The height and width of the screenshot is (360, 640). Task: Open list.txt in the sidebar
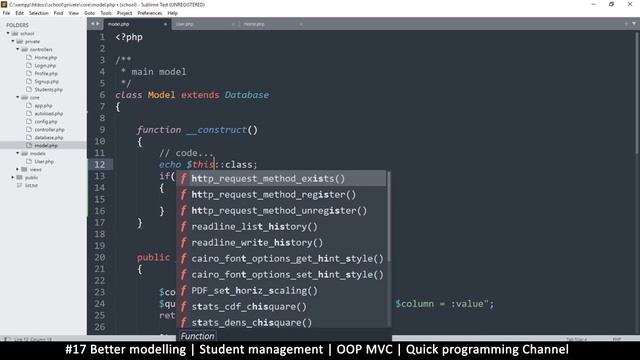[x=31, y=185]
